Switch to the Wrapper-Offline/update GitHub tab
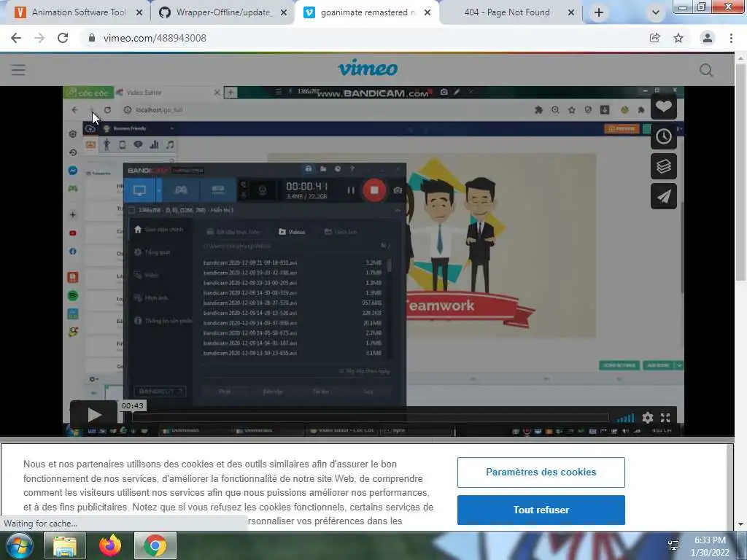The height and width of the screenshot is (560, 747). point(222,12)
